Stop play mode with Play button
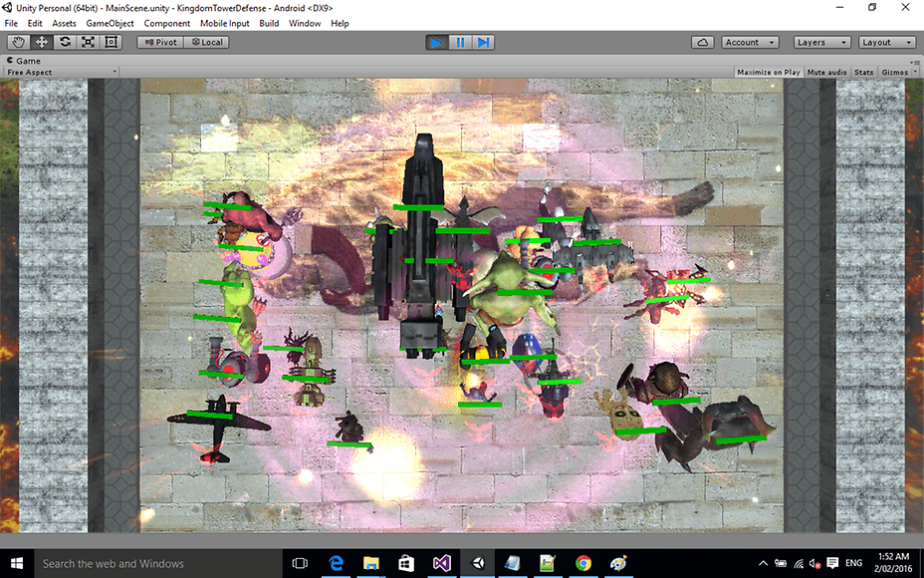This screenshot has width=924, height=578. [437, 43]
